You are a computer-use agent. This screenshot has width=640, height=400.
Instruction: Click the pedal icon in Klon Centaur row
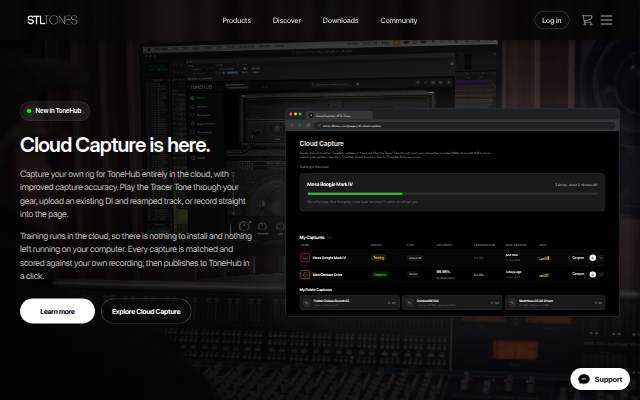[305, 274]
